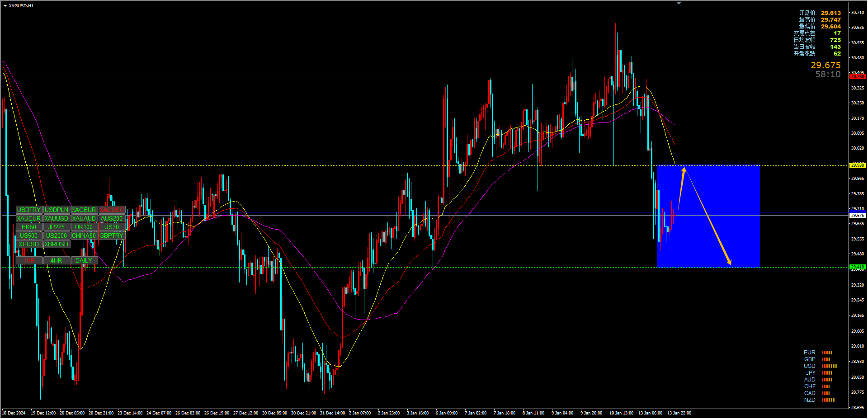Viewport: 868px width, 419px height.
Task: Open the XTIUSD crude oil button
Action: click(x=29, y=245)
